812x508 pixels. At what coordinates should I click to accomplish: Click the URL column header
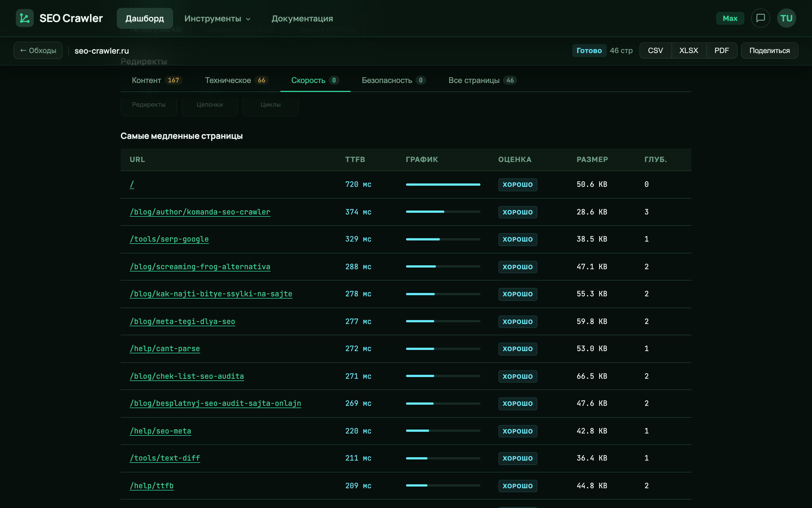click(x=137, y=159)
